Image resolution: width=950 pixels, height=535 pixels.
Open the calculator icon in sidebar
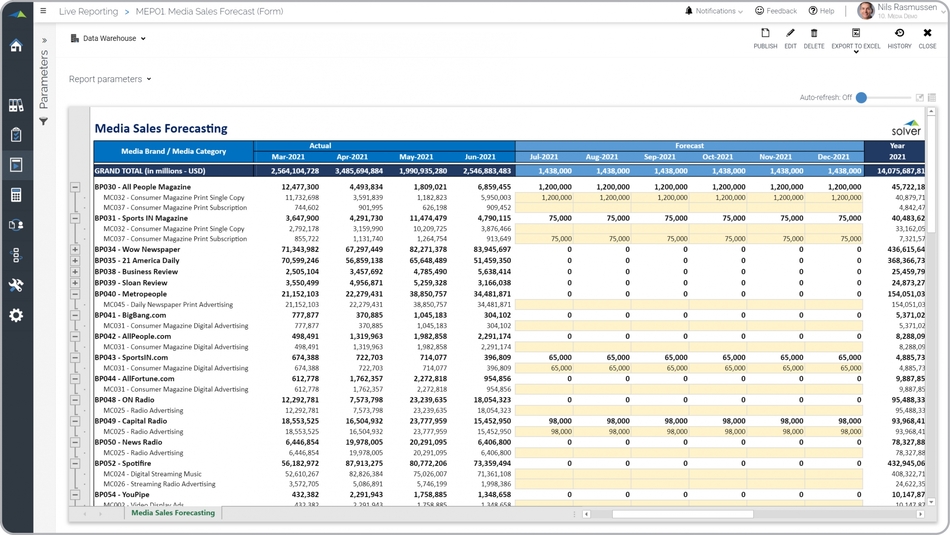point(16,195)
